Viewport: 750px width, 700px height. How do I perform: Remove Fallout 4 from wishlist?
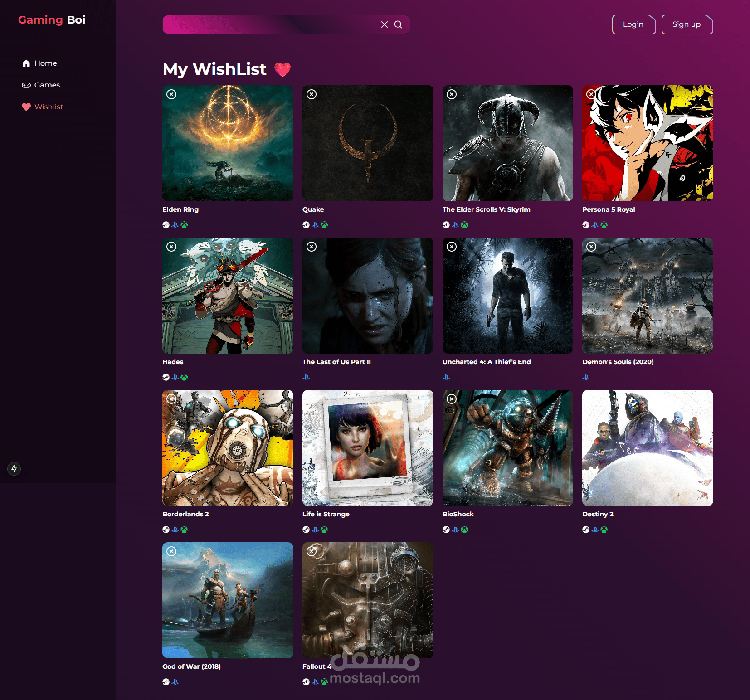312,551
